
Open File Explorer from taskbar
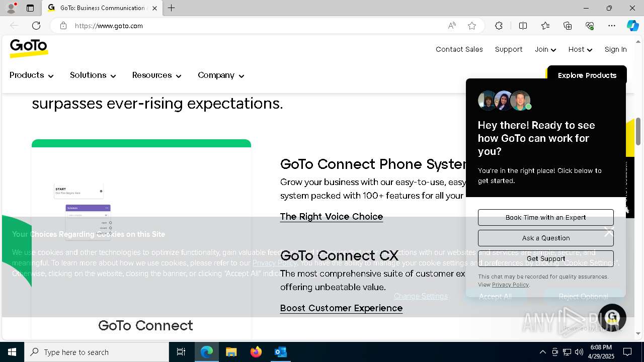[x=231, y=352]
